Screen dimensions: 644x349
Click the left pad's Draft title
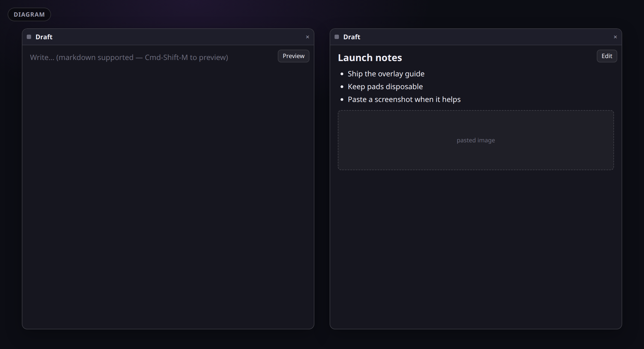(x=44, y=37)
